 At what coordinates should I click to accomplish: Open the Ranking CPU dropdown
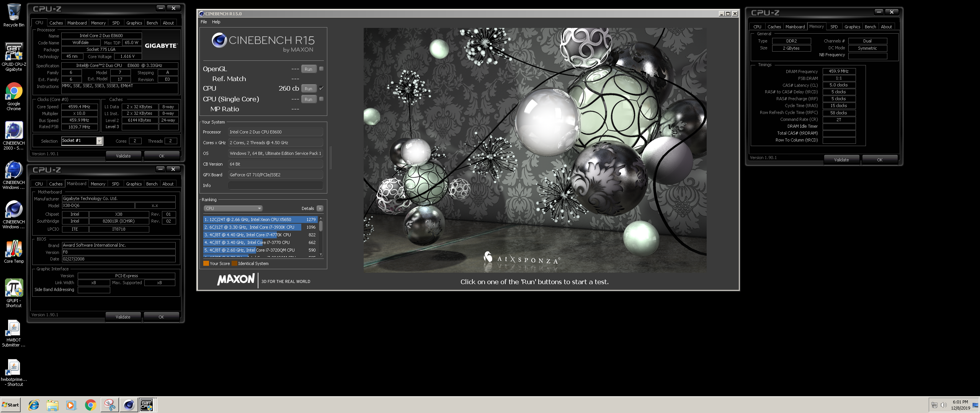(x=233, y=208)
